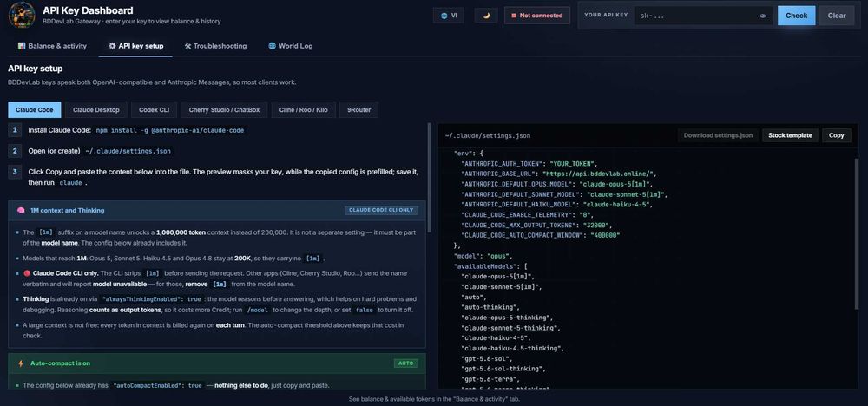Copy the settings.json config
This screenshot has width=868, height=406.
pyautogui.click(x=837, y=135)
